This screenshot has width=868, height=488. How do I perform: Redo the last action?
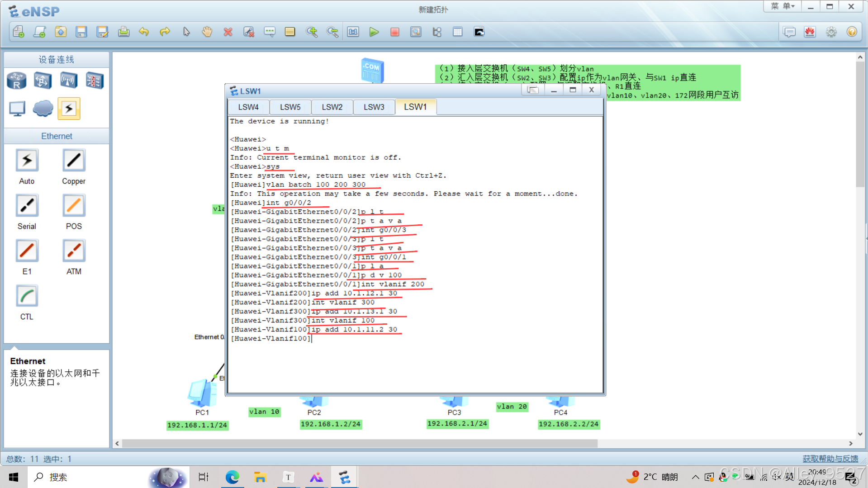165,32
